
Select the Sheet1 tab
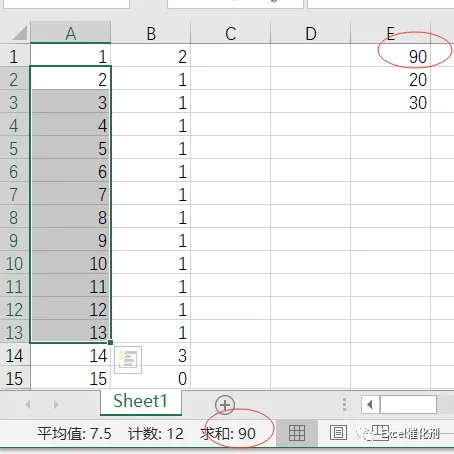(x=141, y=402)
